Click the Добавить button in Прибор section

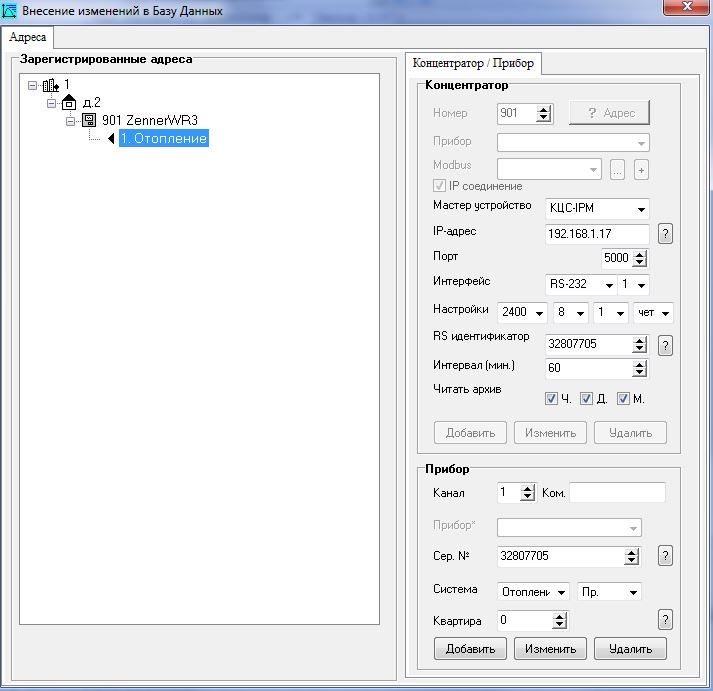(x=470, y=649)
